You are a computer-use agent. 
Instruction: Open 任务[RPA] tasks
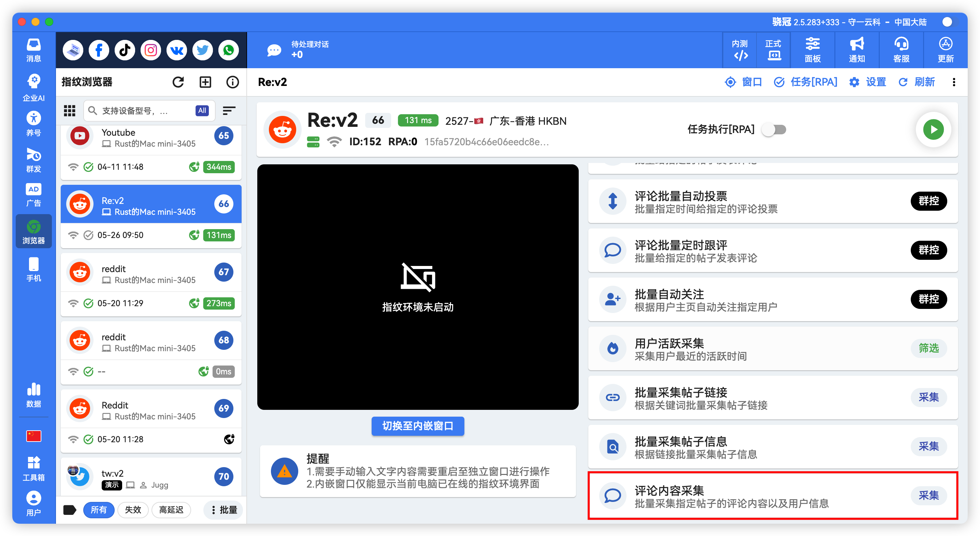[x=806, y=82]
